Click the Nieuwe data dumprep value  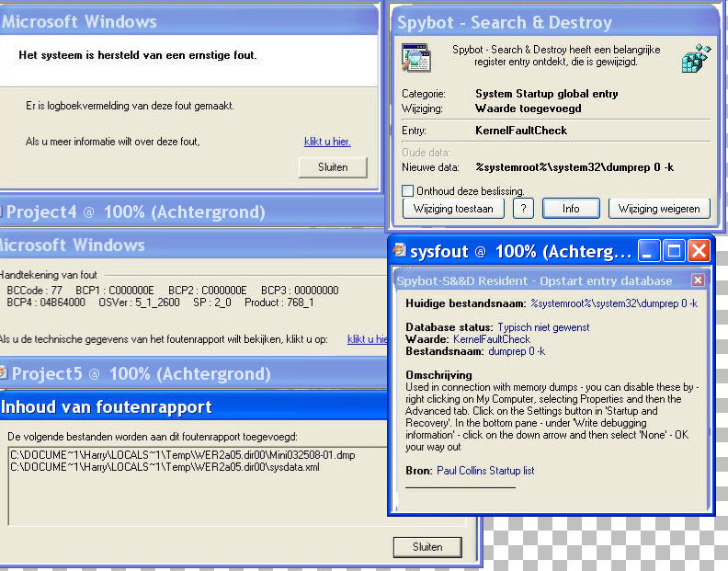tap(574, 167)
